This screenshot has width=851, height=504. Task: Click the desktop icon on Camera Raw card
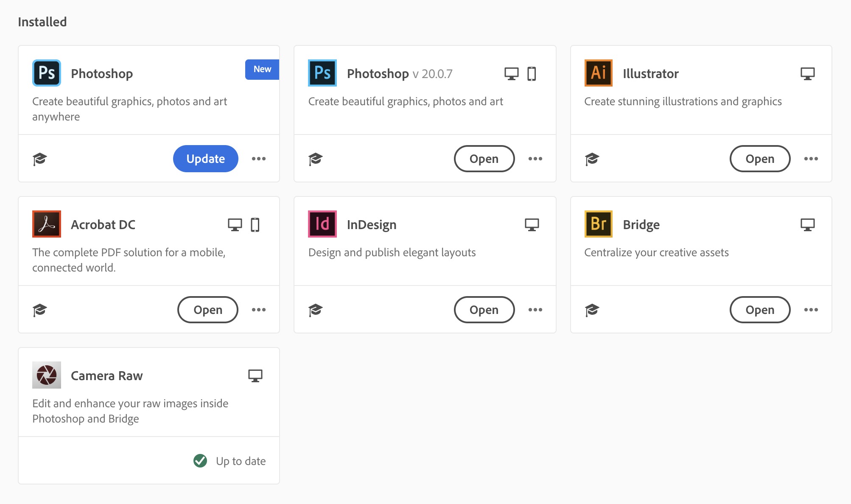click(x=255, y=375)
